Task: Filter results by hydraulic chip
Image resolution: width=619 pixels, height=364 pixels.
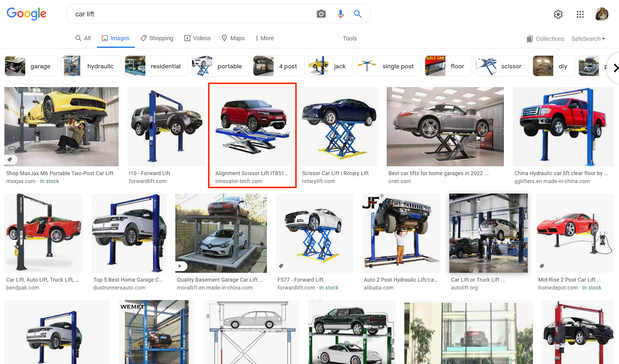Action: click(x=91, y=66)
